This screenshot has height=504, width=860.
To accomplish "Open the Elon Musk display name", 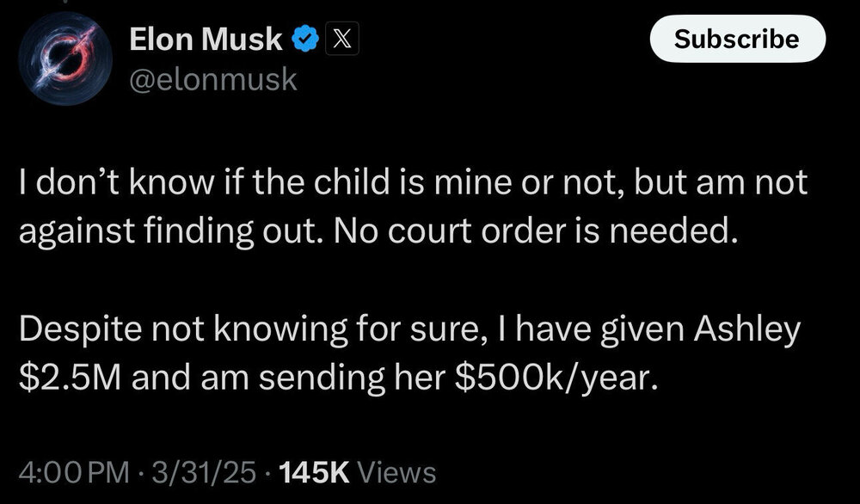I will tap(206, 39).
